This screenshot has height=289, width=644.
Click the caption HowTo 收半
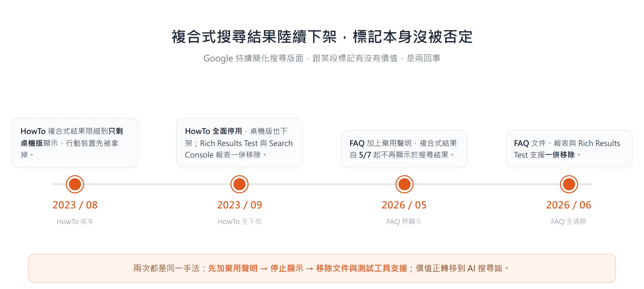click(75, 222)
